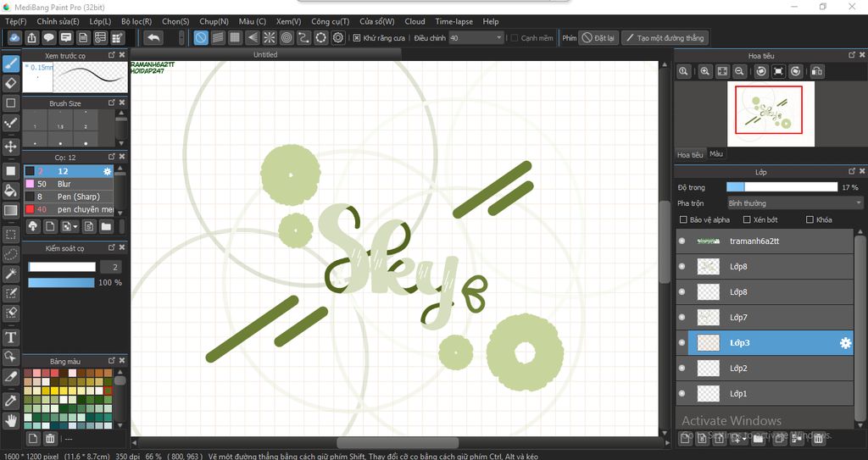
Task: Adjust the Độ trong opacity slider
Action: 782,187
